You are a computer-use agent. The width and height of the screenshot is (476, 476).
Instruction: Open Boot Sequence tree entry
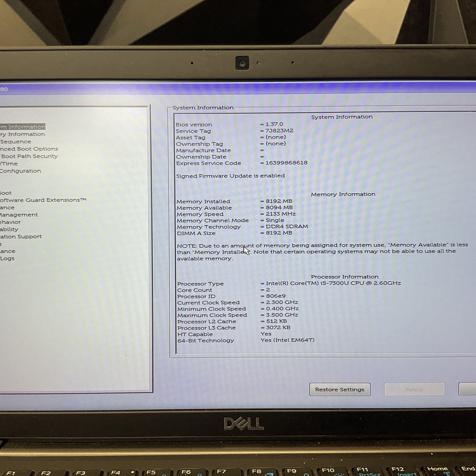[15, 142]
